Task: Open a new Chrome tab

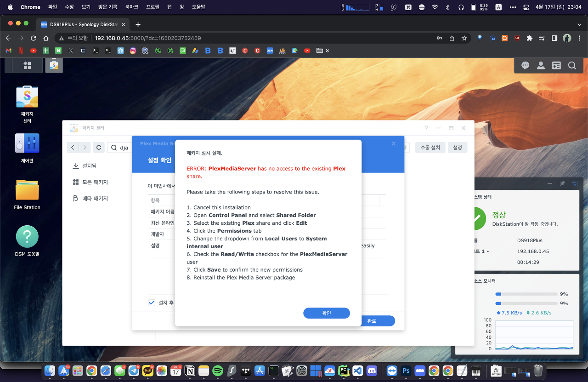Action: click(138, 24)
